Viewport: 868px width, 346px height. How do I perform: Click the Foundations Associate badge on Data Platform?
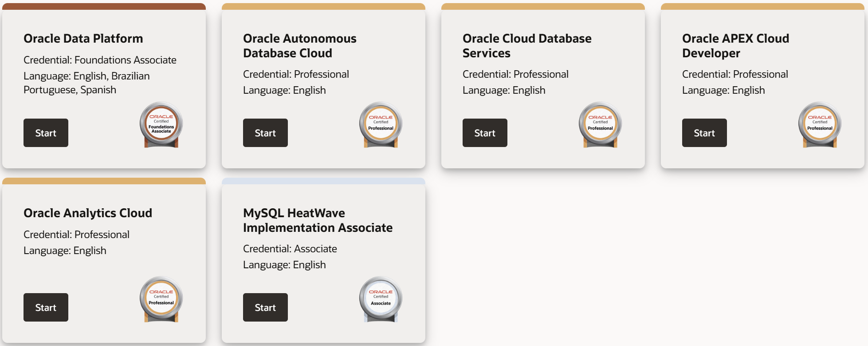click(x=161, y=125)
